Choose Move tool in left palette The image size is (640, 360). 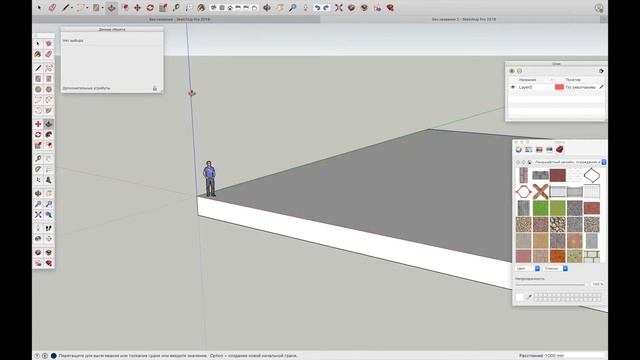pyautogui.click(x=38, y=124)
